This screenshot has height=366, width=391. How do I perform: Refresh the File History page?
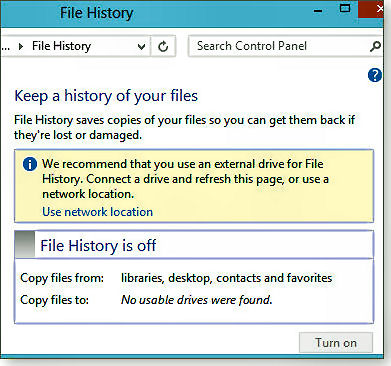pyautogui.click(x=163, y=46)
